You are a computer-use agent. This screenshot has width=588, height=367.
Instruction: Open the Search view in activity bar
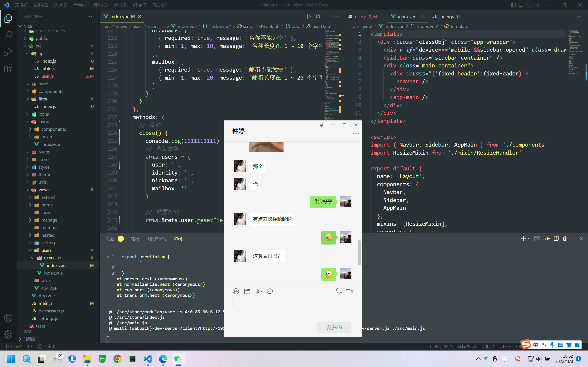pos(8,35)
